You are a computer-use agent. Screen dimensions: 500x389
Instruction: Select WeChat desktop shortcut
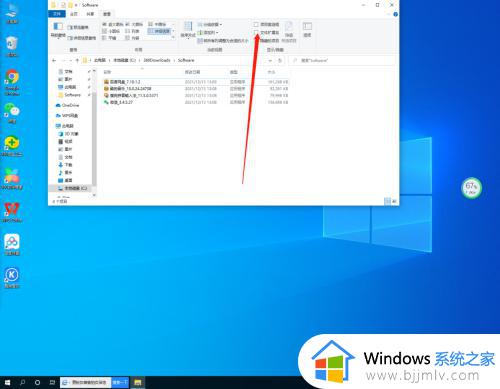[12, 113]
